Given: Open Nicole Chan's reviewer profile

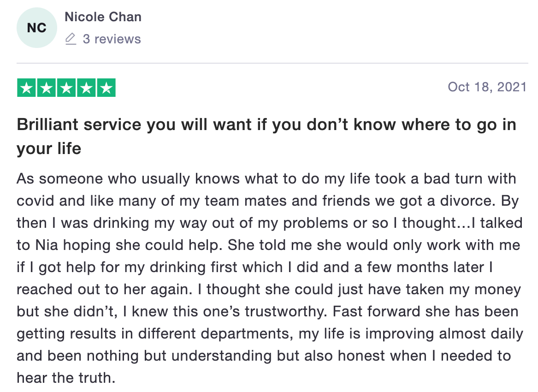Looking at the screenshot, I should pyautogui.click(x=103, y=17).
